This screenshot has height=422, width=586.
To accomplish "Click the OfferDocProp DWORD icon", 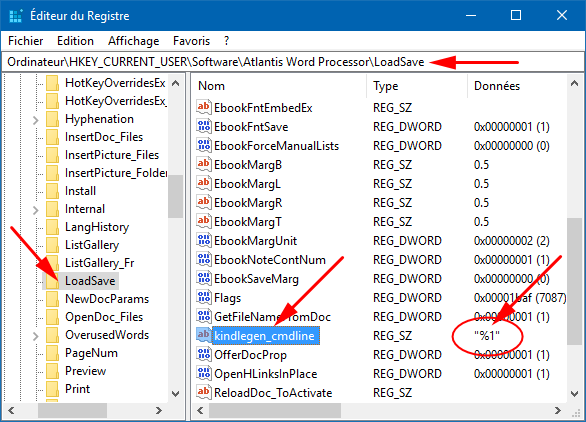I will (x=203, y=354).
